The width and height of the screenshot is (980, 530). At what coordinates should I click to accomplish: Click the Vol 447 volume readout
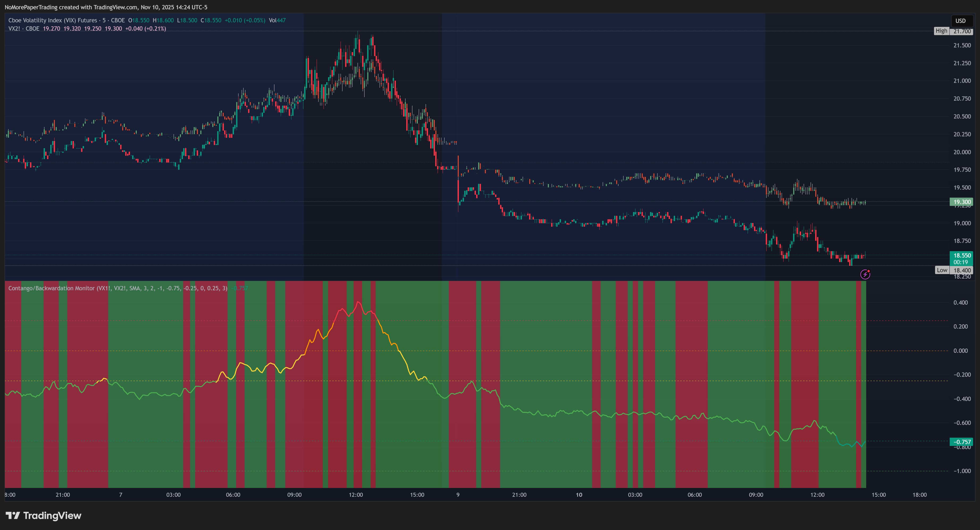[x=277, y=20]
